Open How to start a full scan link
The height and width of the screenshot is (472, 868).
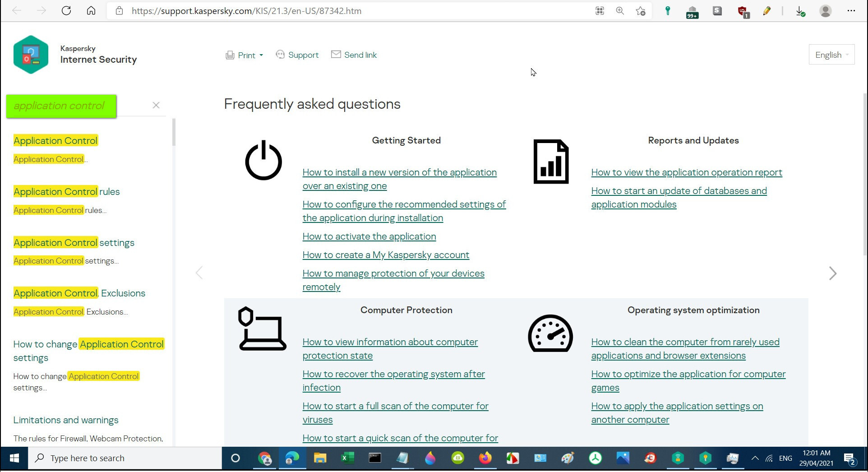pos(395,412)
